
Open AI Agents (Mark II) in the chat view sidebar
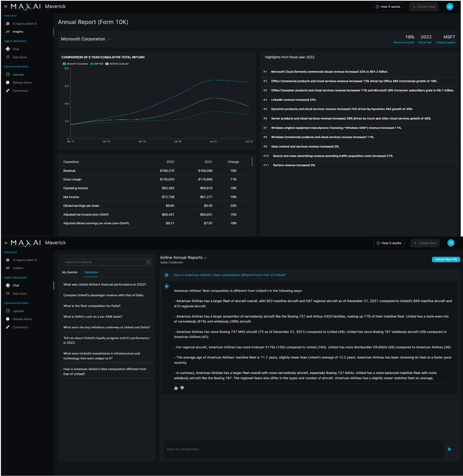click(x=25, y=260)
